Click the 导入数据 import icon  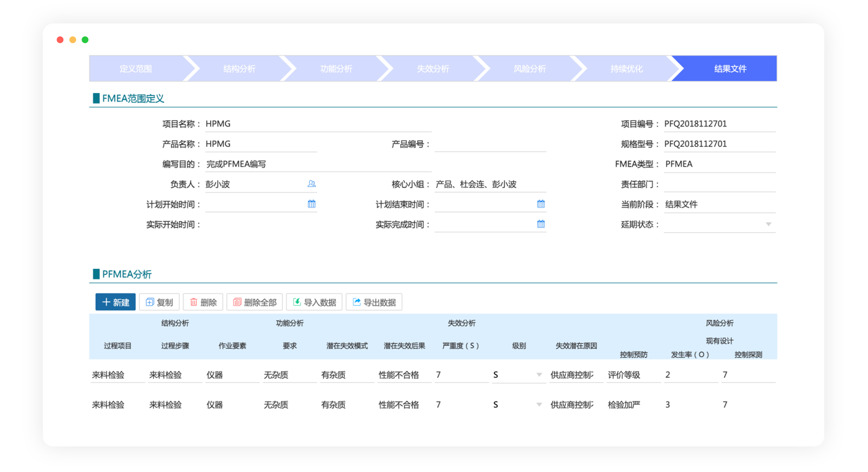296,302
